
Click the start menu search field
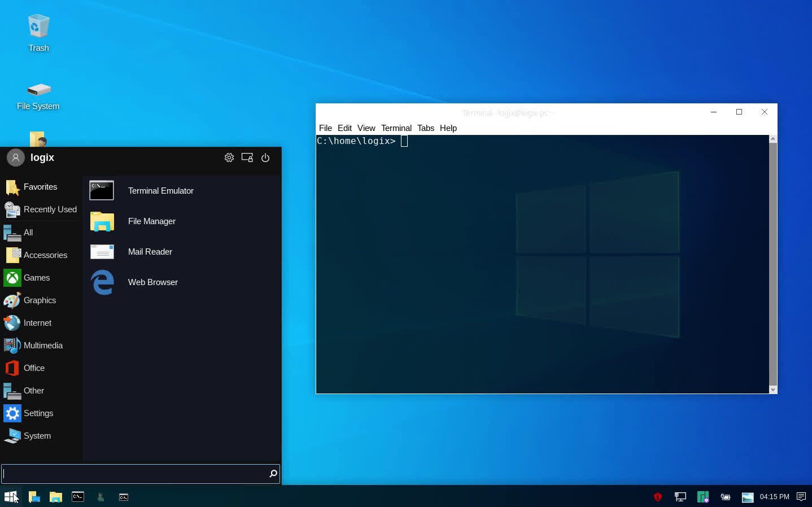(134, 474)
